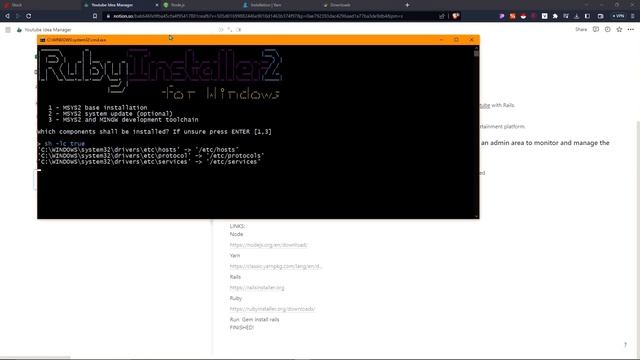Click the '/etc/protocols' output line

point(151,156)
